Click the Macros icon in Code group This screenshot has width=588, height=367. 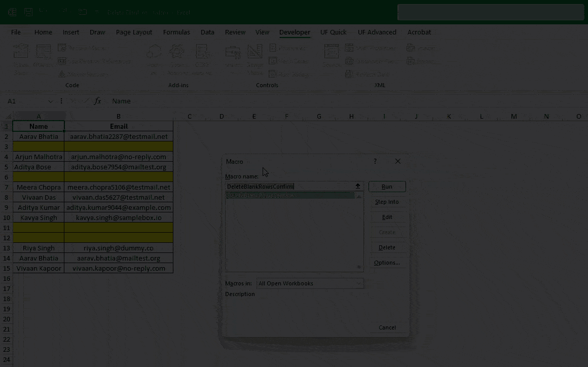click(x=44, y=53)
